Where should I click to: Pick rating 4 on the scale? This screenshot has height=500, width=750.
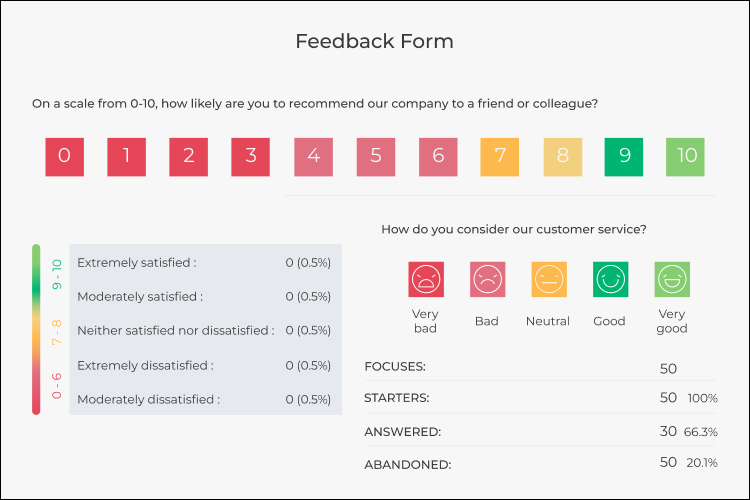pyautogui.click(x=313, y=157)
